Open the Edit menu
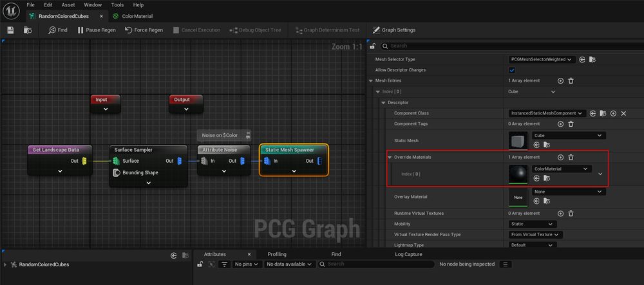Image resolution: width=644 pixels, height=285 pixels. (x=48, y=5)
